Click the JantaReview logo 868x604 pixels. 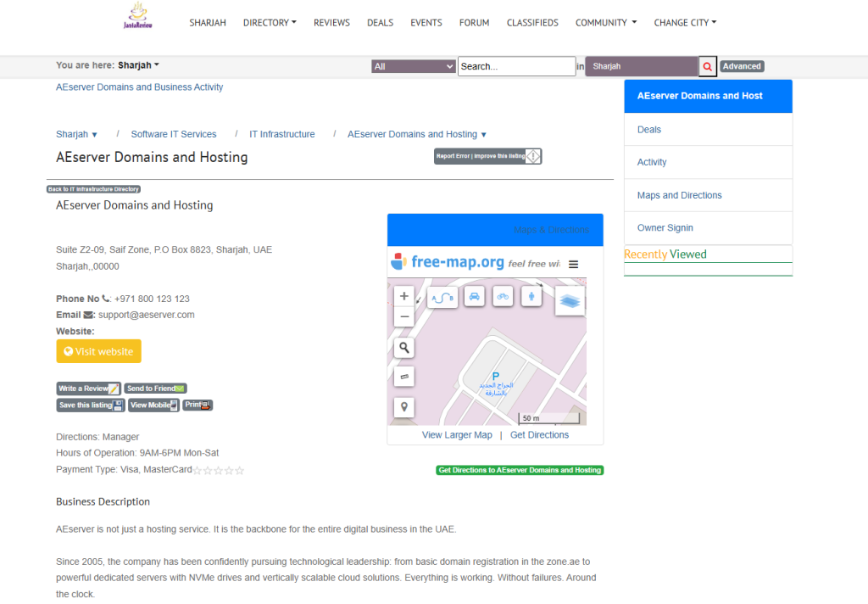click(138, 15)
